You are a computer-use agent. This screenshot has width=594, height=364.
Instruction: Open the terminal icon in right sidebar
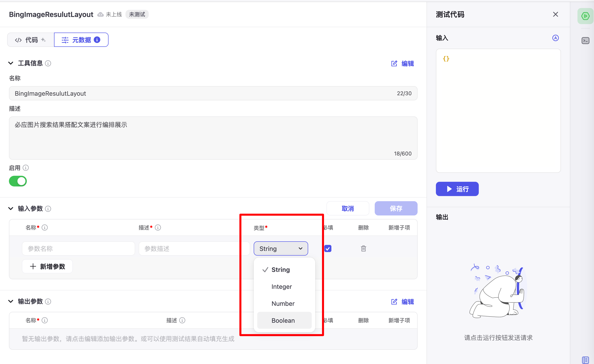tap(586, 40)
